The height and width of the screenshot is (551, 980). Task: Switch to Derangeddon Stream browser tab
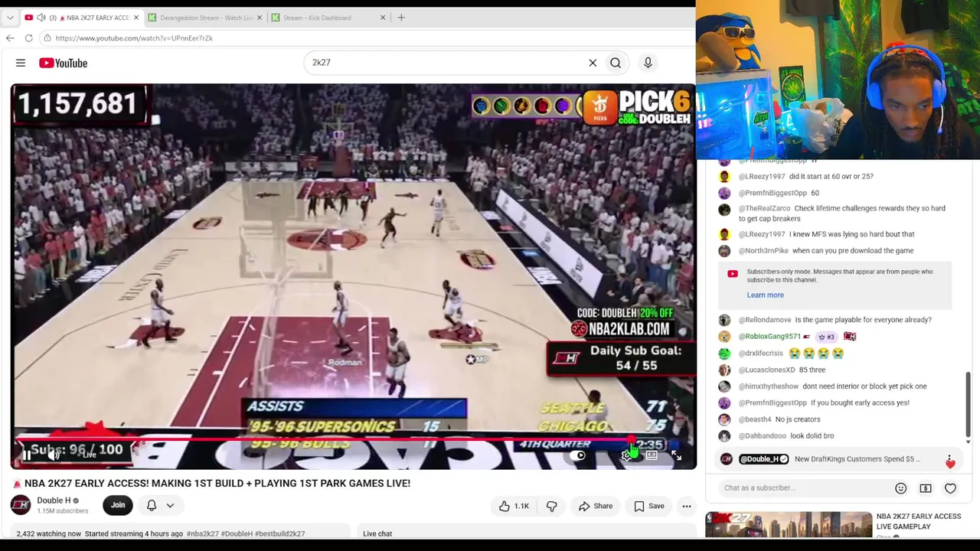click(207, 18)
